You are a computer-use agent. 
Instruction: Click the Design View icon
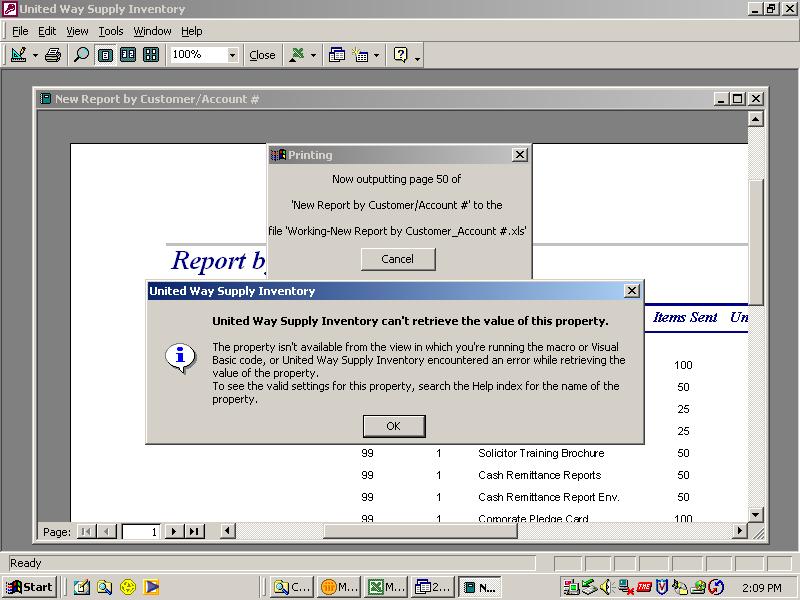(x=18, y=55)
